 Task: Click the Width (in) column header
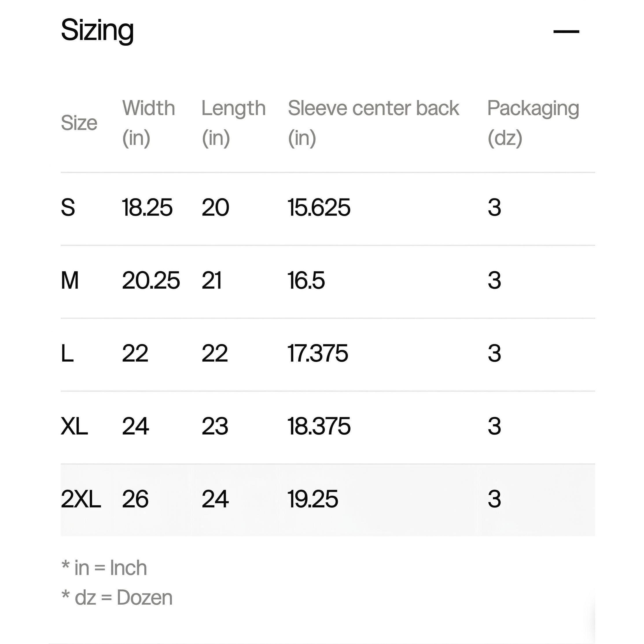point(148,123)
